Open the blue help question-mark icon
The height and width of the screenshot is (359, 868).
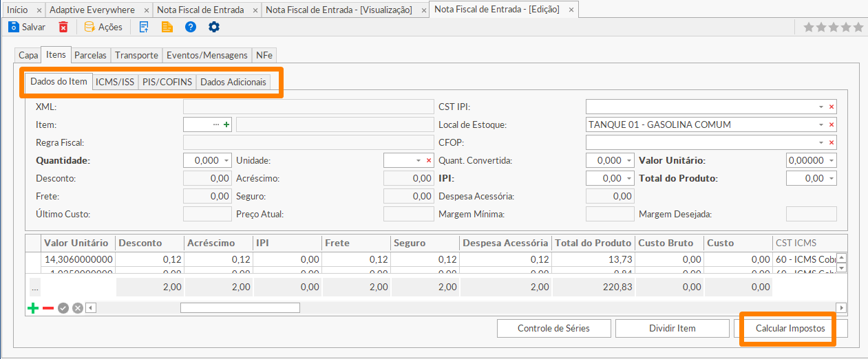[191, 27]
